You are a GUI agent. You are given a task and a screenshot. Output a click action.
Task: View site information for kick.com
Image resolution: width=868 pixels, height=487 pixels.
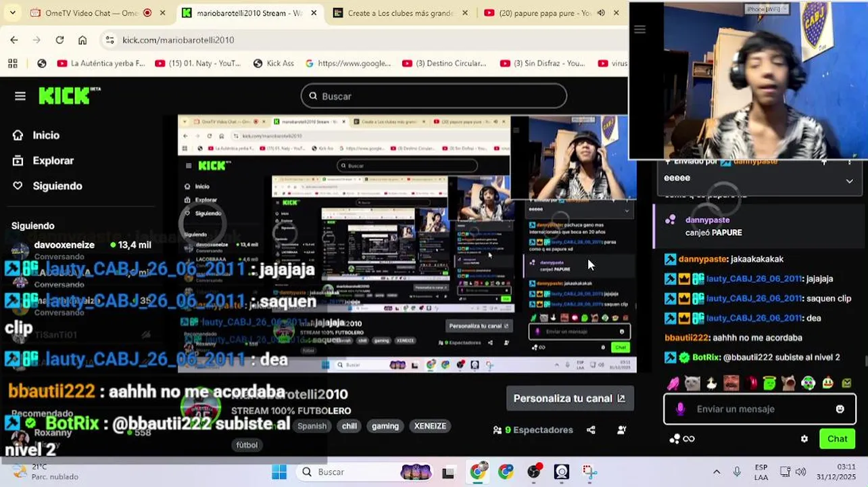[x=110, y=40]
